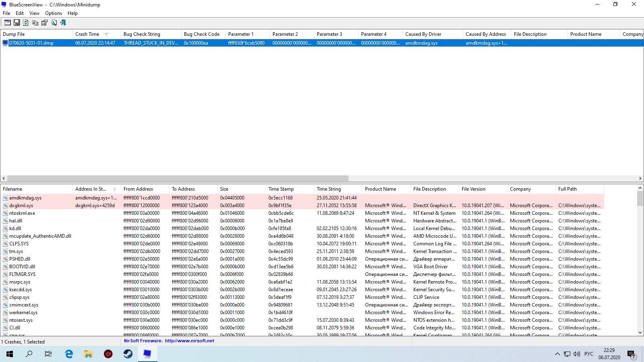Show hidden tray icons chevron

(557, 354)
